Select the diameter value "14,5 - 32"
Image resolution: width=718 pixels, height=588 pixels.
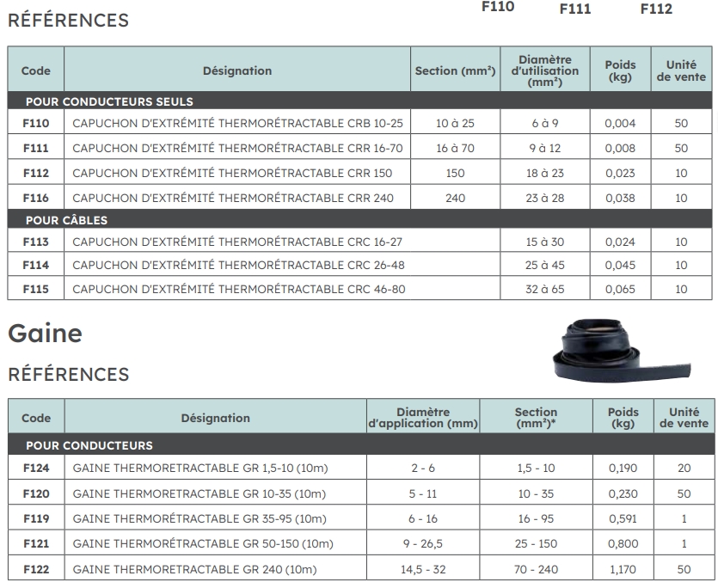point(422,569)
